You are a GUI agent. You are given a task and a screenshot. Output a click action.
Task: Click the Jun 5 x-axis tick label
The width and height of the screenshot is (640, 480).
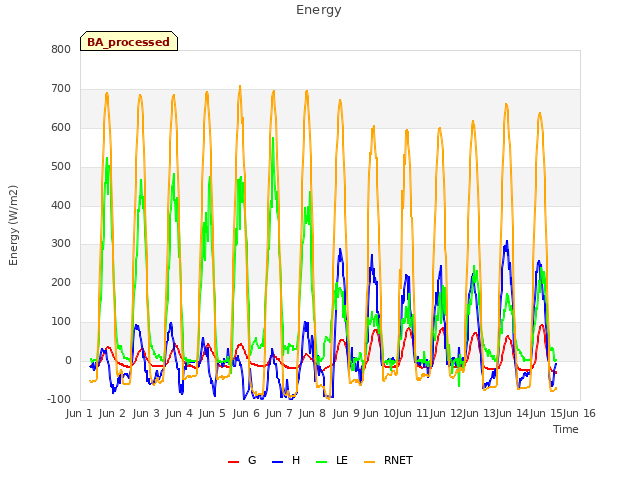point(212,413)
